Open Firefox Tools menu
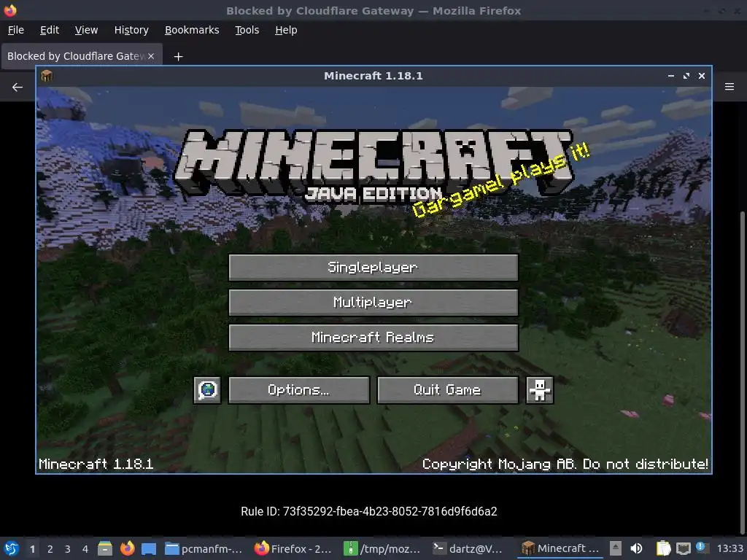747x560 pixels. point(247,30)
